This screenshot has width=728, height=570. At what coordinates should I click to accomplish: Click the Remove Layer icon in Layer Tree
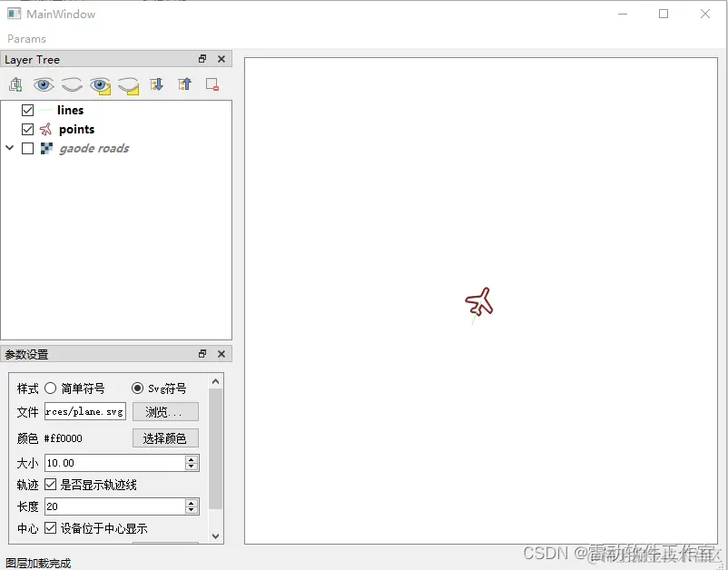click(212, 84)
